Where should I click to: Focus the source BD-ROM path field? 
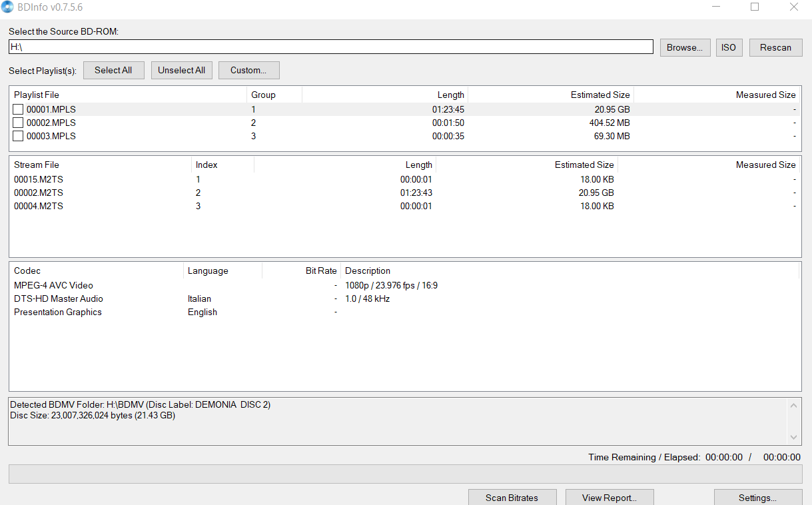(330, 47)
